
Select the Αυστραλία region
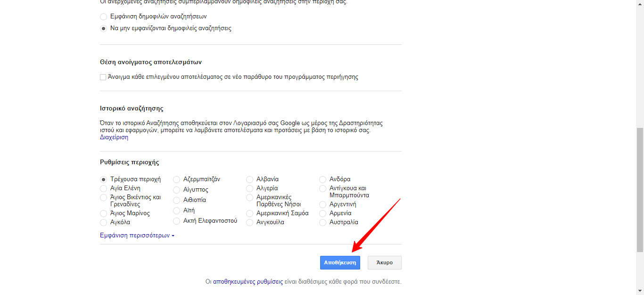pyautogui.click(x=323, y=222)
